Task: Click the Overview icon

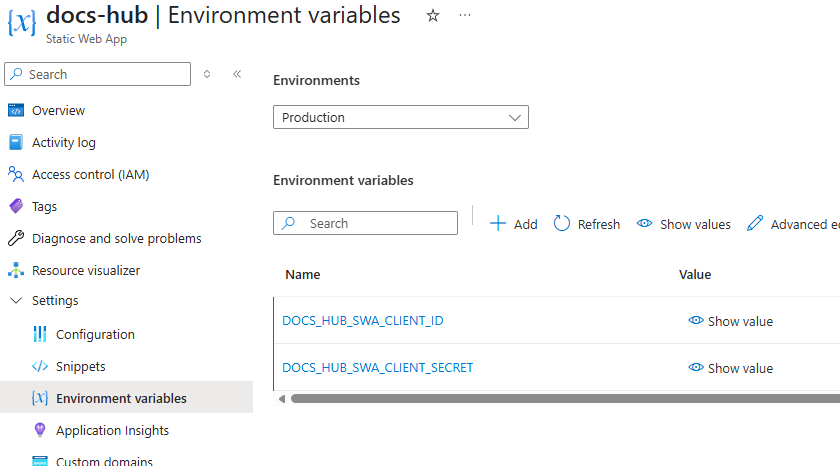Action: click(16, 110)
